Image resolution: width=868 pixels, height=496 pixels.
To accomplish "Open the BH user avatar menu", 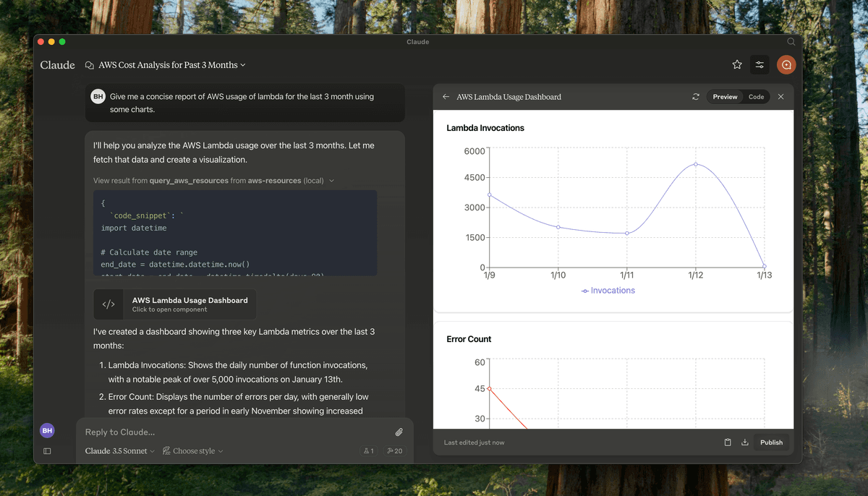I will 47,431.
